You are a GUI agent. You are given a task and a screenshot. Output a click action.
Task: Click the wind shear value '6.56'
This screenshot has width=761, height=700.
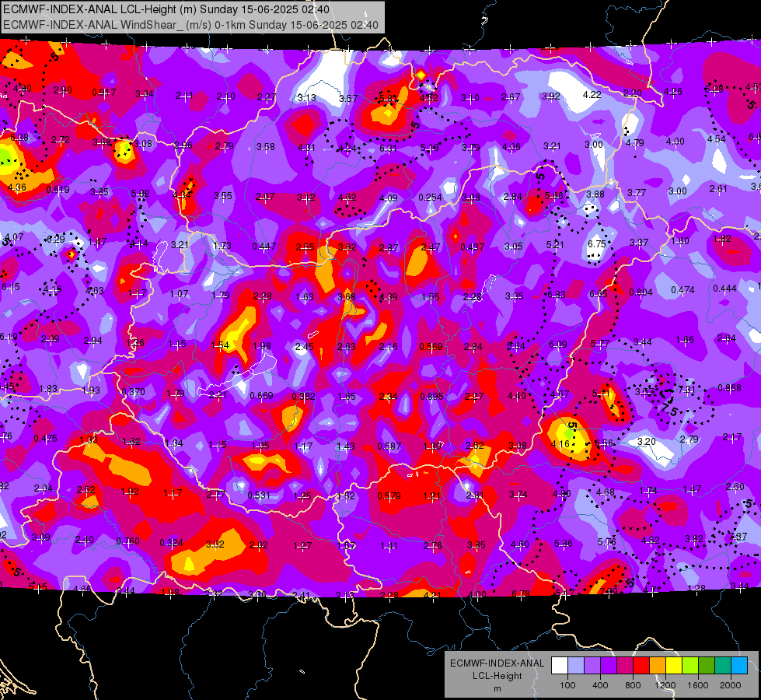pos(603,443)
